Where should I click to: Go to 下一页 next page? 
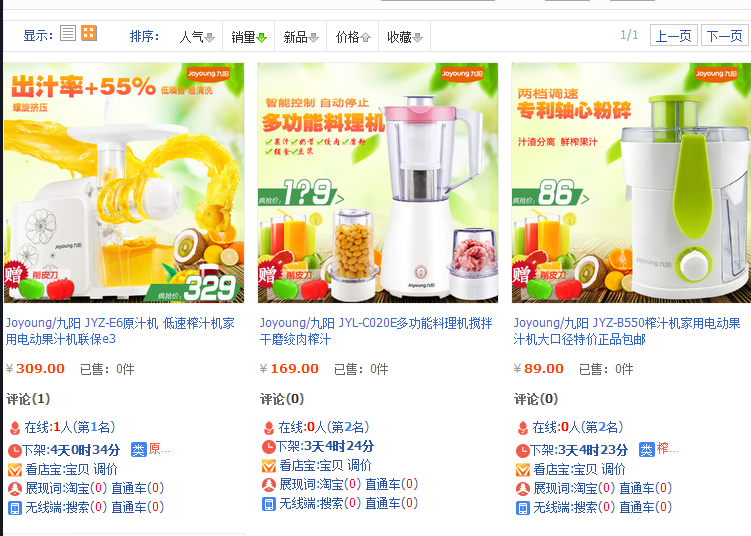pos(725,35)
